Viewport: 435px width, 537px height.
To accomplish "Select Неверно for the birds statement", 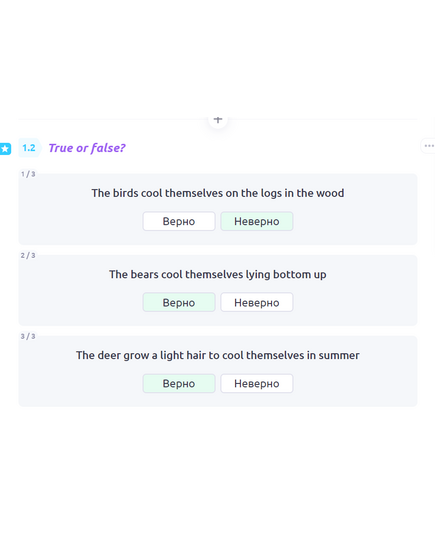I will (257, 221).
